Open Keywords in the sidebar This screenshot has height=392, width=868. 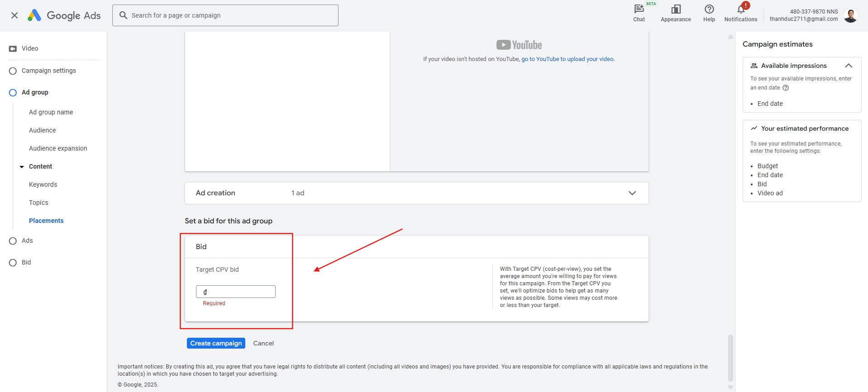click(x=43, y=184)
